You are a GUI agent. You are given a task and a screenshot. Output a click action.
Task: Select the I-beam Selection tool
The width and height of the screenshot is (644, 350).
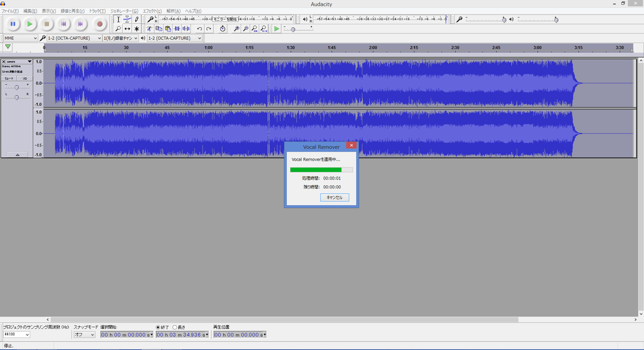click(118, 20)
